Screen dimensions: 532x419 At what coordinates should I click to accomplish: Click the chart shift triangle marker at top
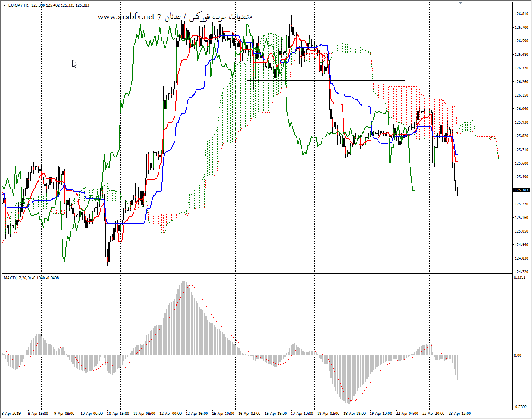461,3
